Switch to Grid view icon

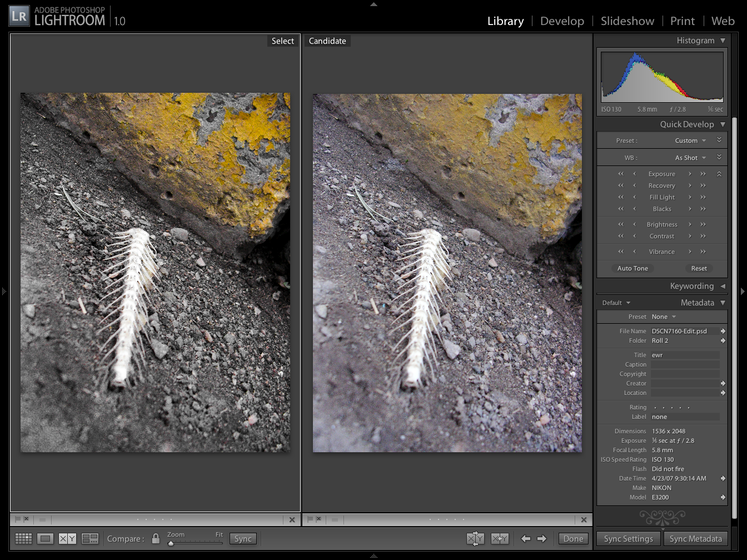(x=23, y=538)
